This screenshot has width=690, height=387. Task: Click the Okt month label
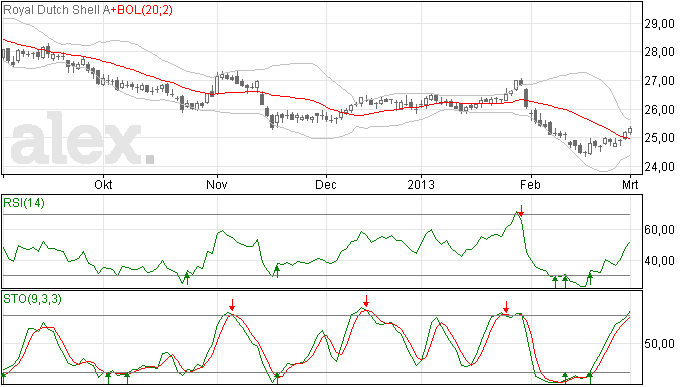(x=103, y=184)
